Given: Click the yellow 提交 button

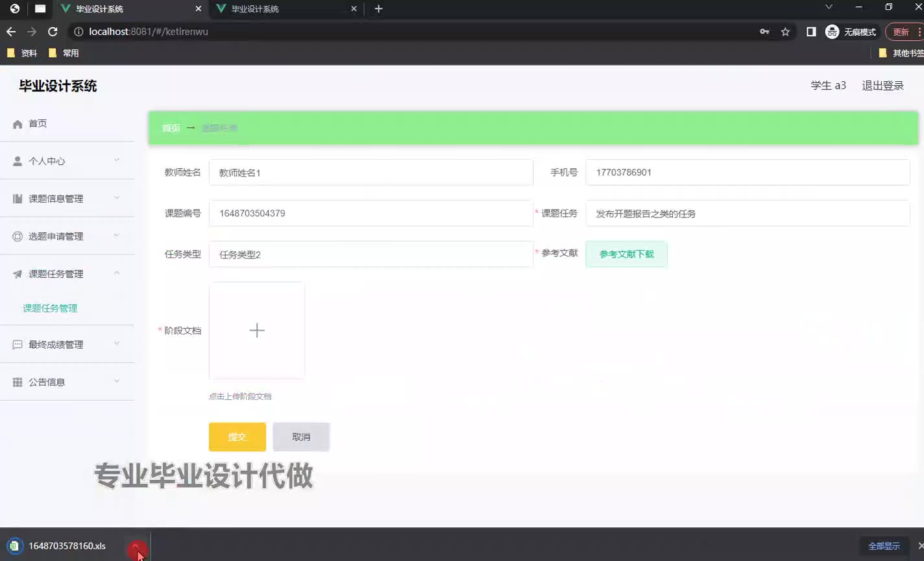Looking at the screenshot, I should point(237,437).
